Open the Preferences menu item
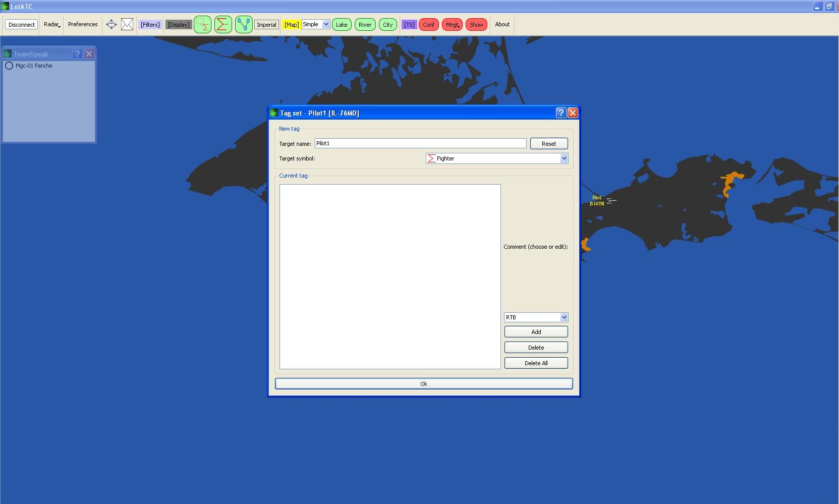 (x=83, y=24)
